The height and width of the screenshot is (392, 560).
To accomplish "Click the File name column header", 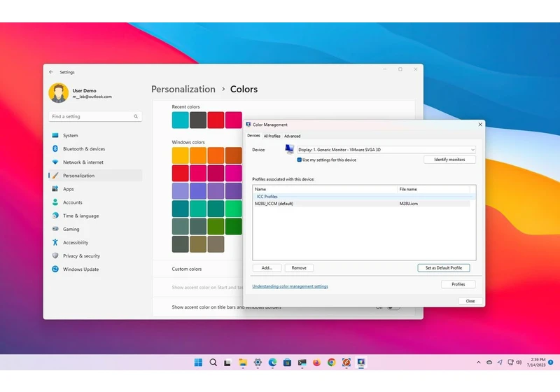I will coord(433,189).
